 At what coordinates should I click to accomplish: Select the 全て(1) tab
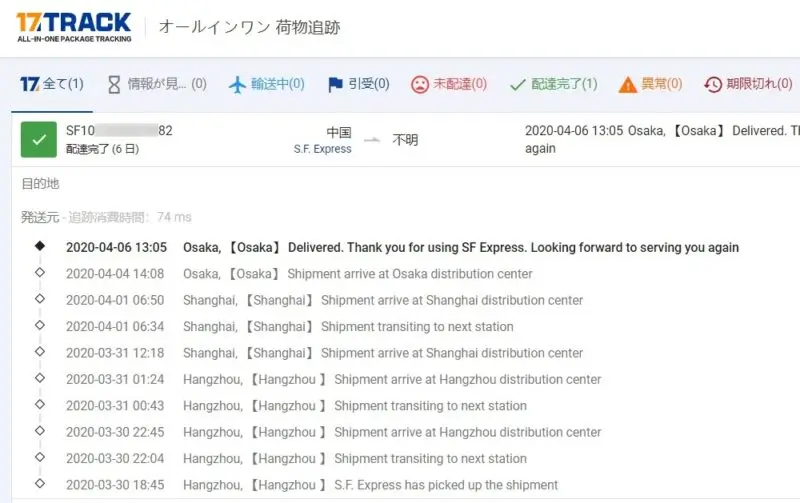pyautogui.click(x=52, y=84)
